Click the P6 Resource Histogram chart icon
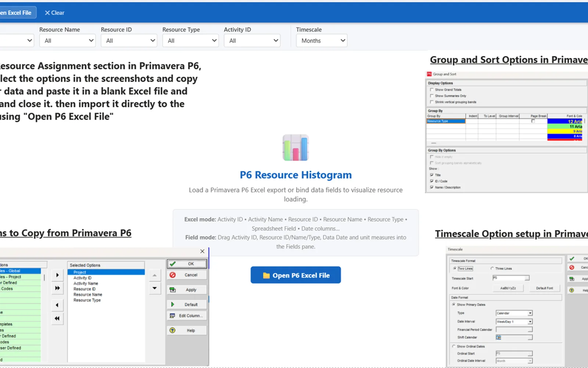588x368 pixels. tap(295, 148)
